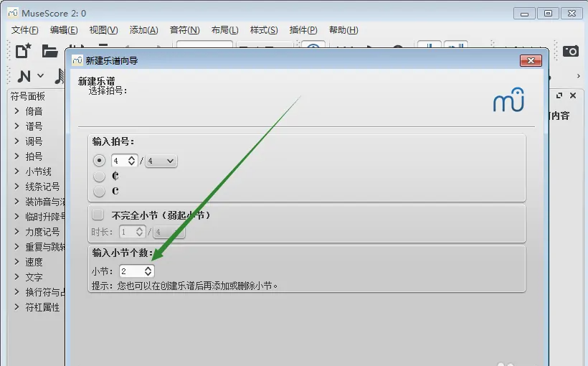Close the 新建乐谱向导 dialog

531,60
